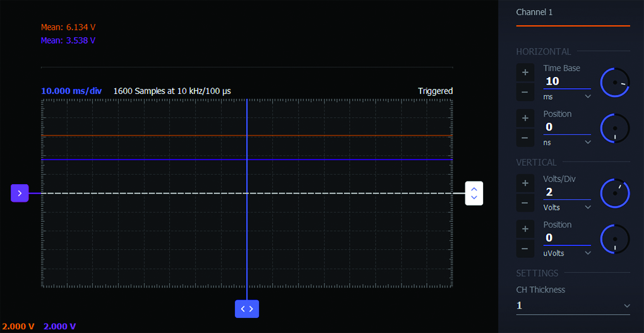Click the blue horizontal trigger position handle
Screen dimensions: 644x333
tap(247, 308)
